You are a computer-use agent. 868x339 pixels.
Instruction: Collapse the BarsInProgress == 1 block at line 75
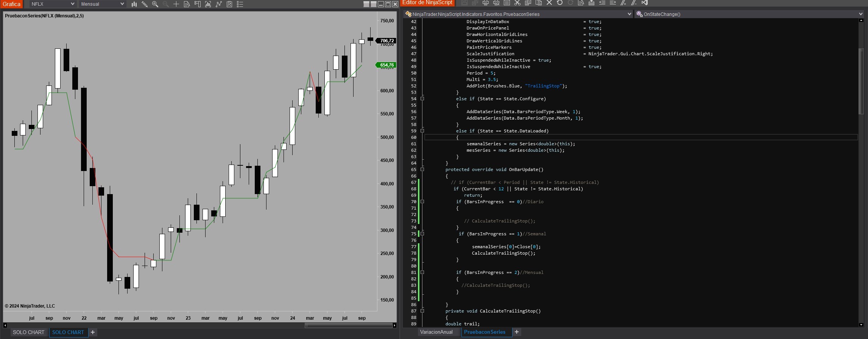pyautogui.click(x=422, y=234)
